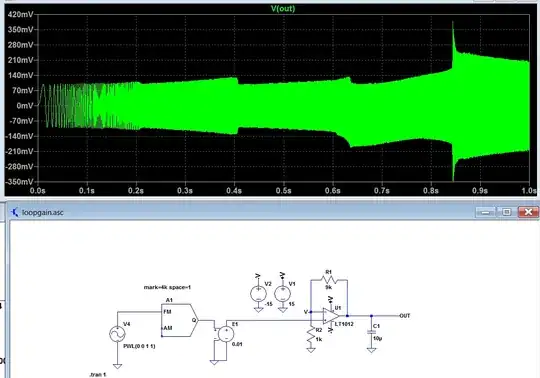This screenshot has height=378, width=540.
Task: Close the loopgain.asc schematic window
Action: click(x=528, y=212)
